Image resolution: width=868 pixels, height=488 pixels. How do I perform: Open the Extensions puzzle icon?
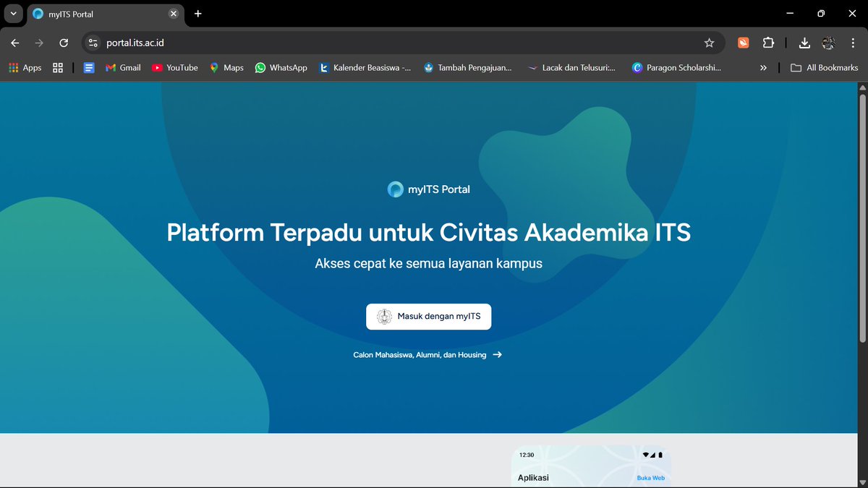(x=768, y=43)
